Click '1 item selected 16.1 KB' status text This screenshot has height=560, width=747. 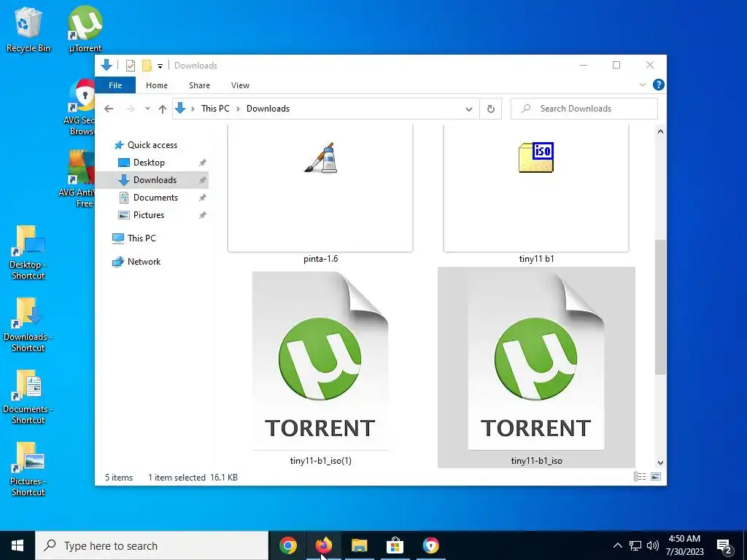193,477
